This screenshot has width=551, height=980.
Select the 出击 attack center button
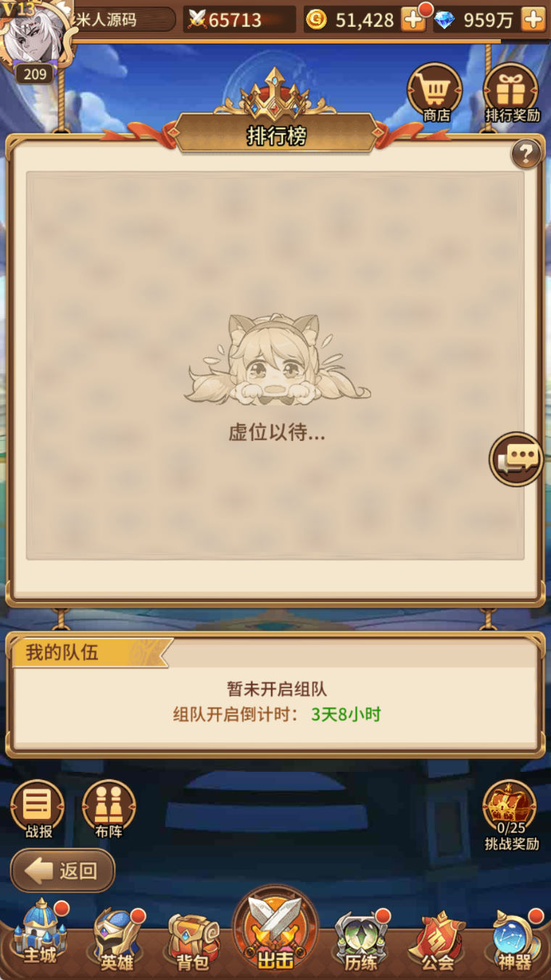[275, 930]
